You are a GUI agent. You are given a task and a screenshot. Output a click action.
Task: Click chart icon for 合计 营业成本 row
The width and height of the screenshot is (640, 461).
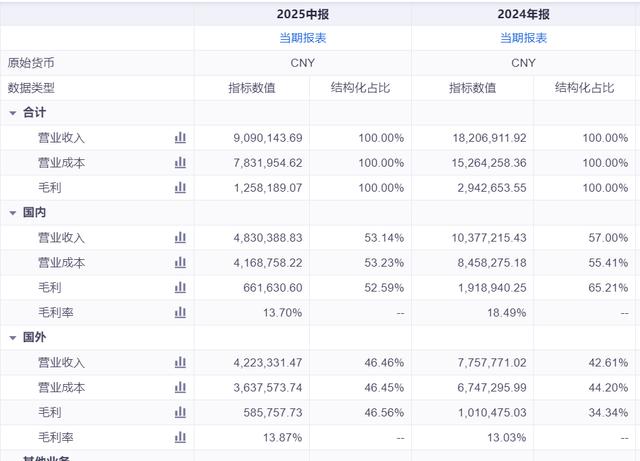(180, 162)
